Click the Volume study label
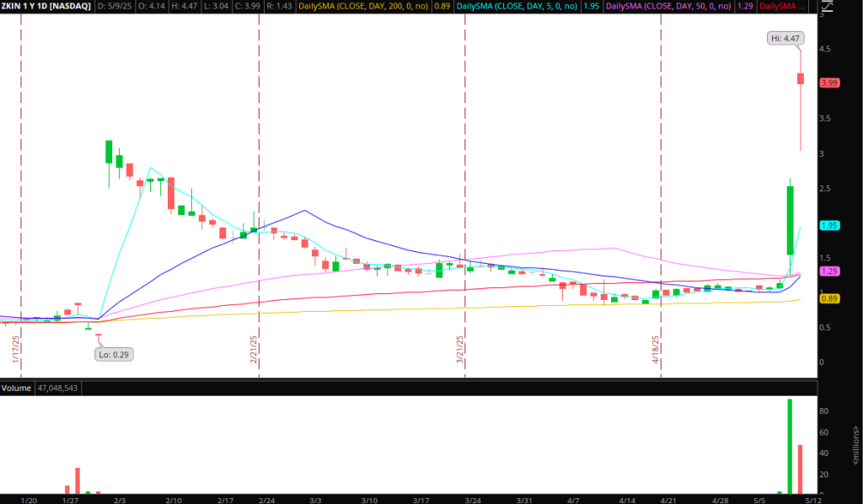This screenshot has height=504, width=863. pyautogui.click(x=16, y=388)
